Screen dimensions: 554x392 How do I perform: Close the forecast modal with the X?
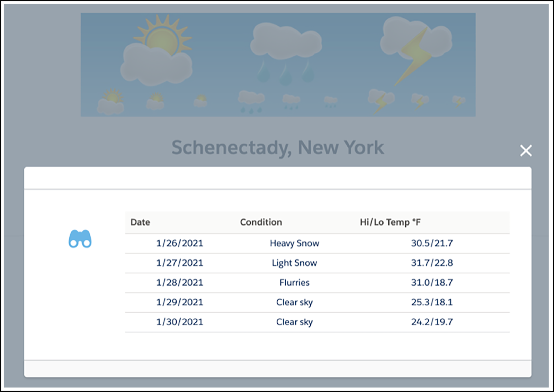coord(526,151)
